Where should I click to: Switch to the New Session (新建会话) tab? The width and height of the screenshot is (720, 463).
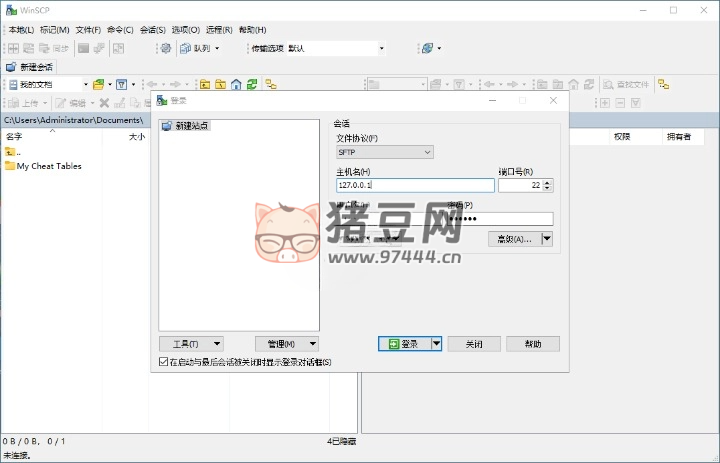pos(30,67)
